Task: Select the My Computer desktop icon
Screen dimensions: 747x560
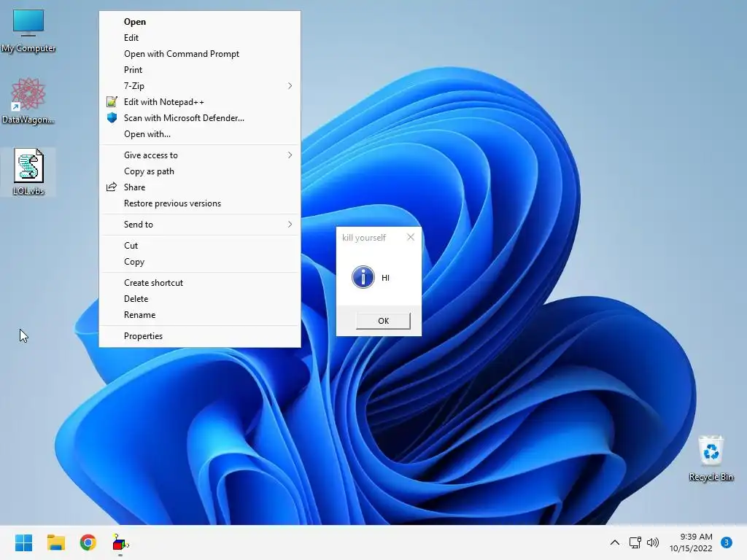Action: [28, 31]
